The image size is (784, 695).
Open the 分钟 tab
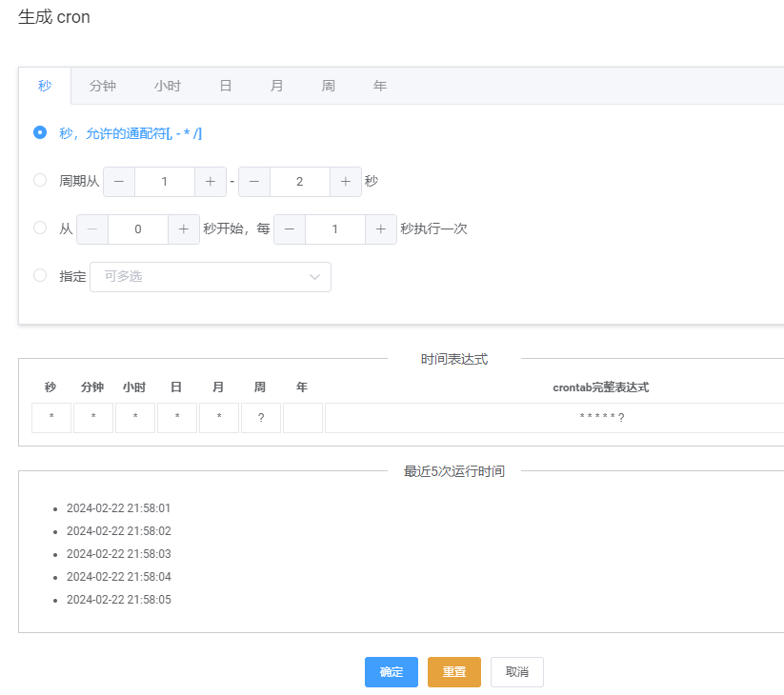(103, 86)
